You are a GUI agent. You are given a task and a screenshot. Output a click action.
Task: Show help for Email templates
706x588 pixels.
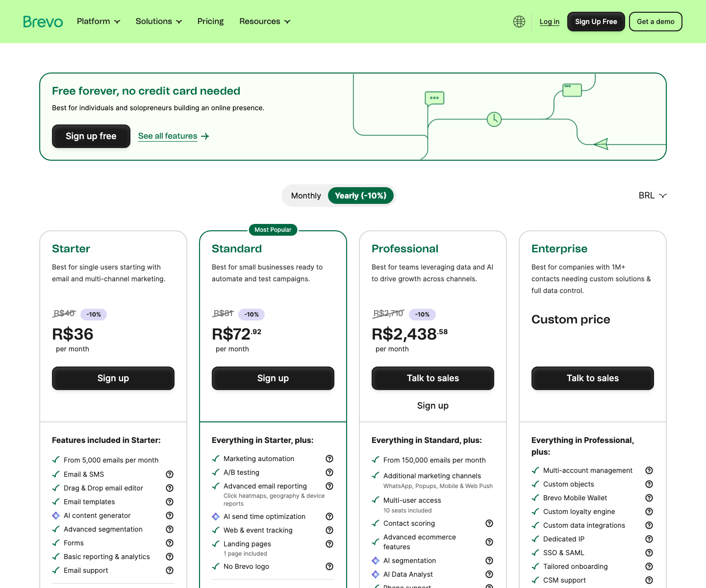[170, 502]
